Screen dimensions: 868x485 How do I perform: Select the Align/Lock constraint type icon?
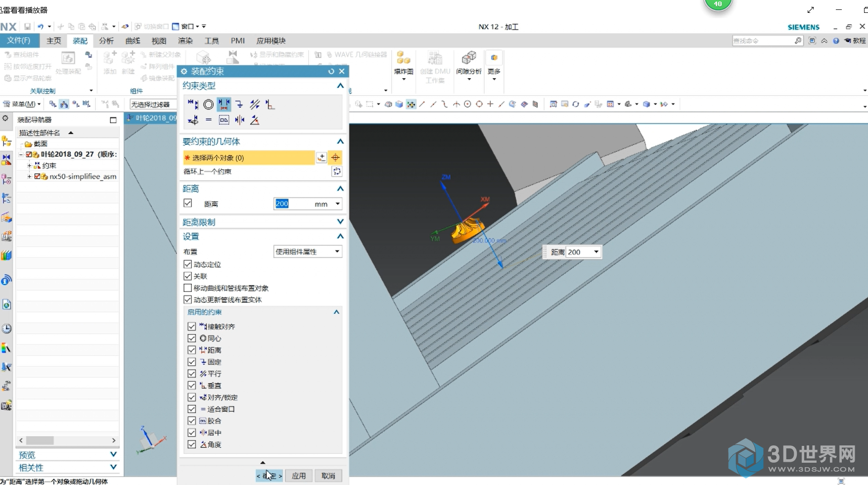(193, 120)
